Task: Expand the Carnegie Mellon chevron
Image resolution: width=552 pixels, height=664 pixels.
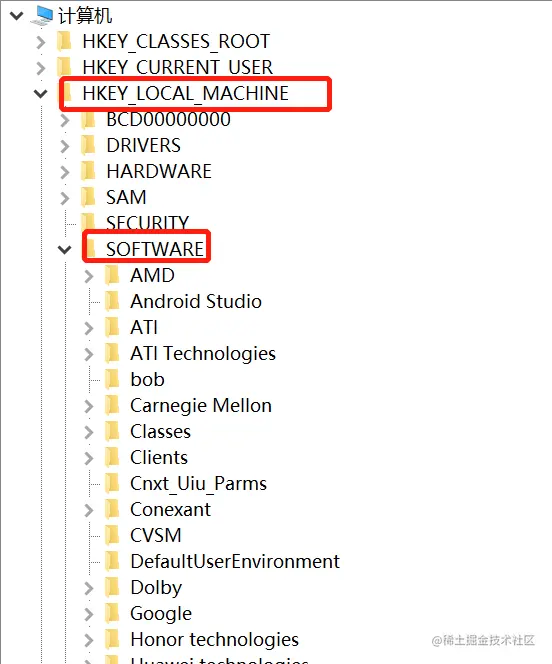Action: [x=89, y=406]
